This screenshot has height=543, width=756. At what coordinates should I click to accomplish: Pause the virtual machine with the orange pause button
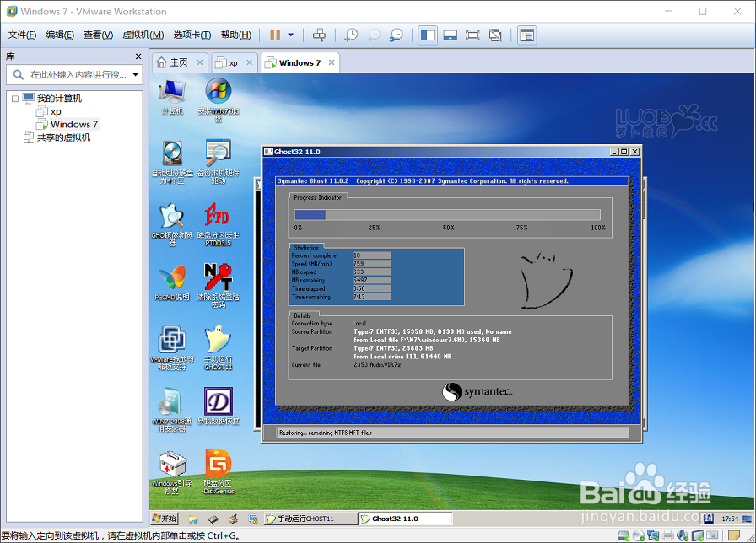275,35
